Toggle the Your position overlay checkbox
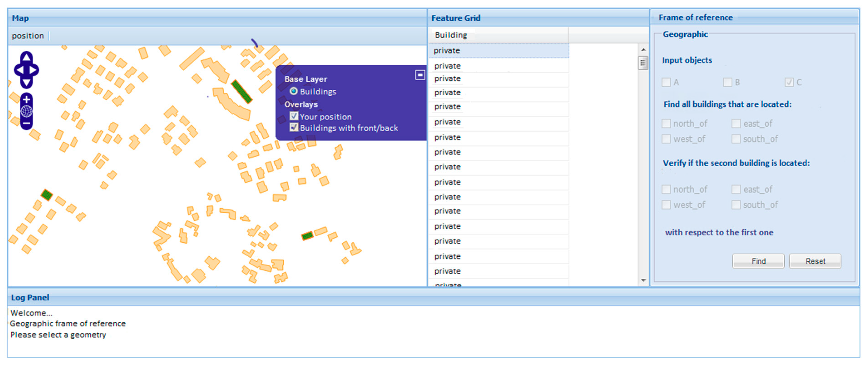 pos(294,116)
